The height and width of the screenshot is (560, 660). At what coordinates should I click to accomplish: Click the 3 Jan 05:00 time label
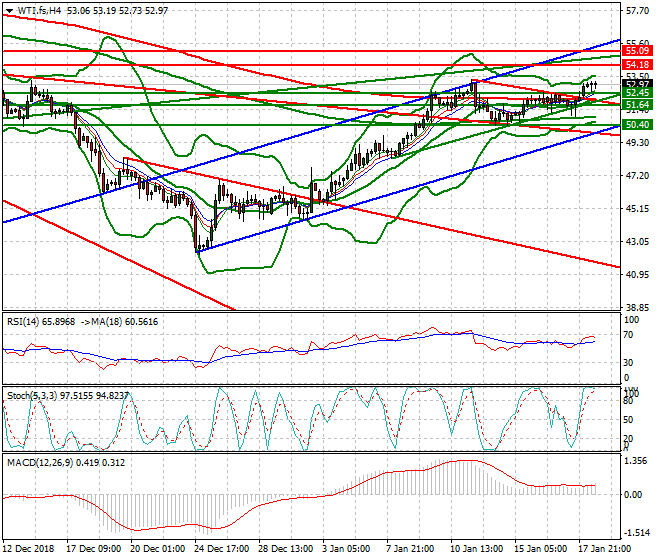click(346, 549)
